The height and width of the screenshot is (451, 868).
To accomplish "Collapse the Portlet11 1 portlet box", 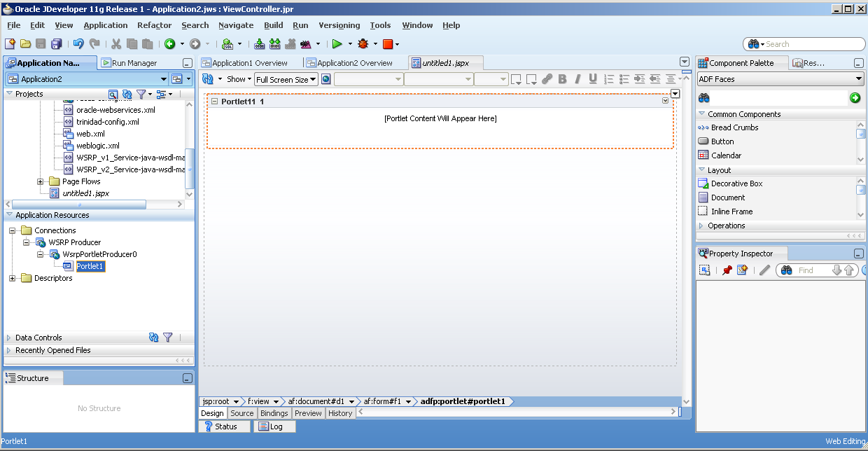I will pos(215,102).
